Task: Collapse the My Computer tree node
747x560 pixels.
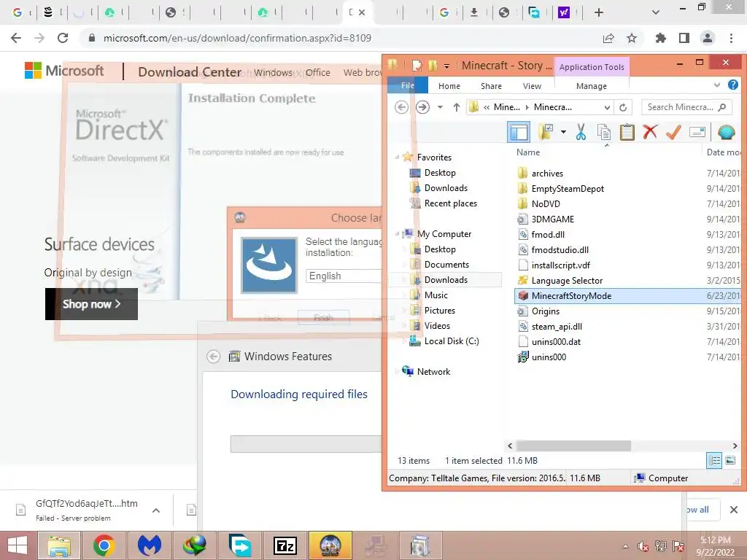Action: [397, 234]
